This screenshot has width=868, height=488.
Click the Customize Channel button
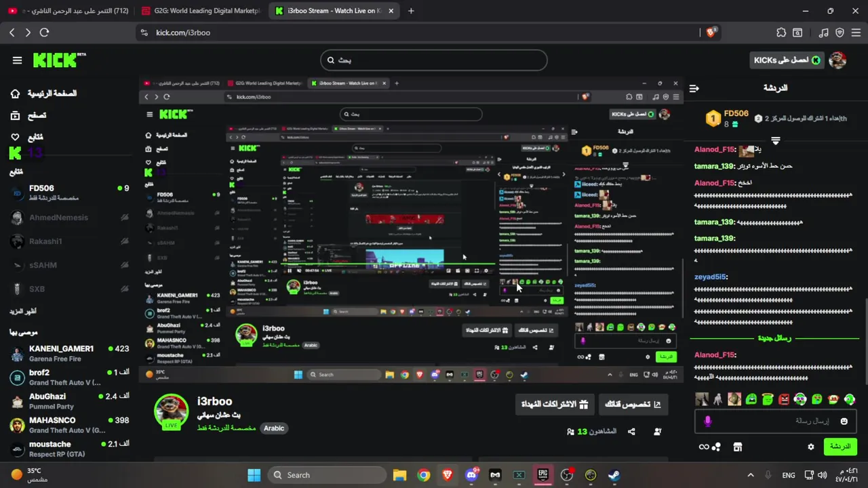click(634, 405)
